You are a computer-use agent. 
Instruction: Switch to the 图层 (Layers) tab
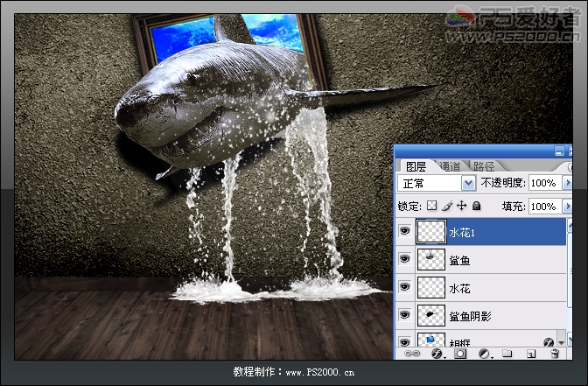tap(416, 166)
